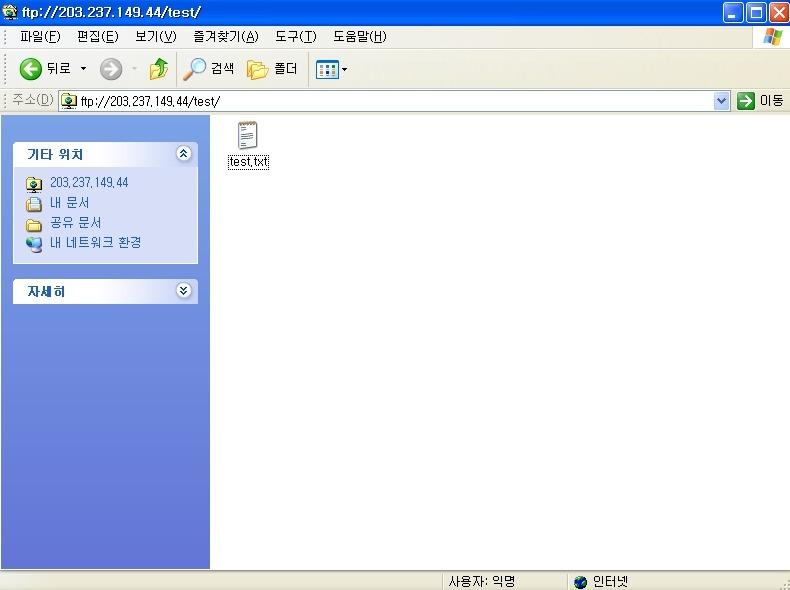
Task: Click the 이동 Go button
Action: tap(760, 101)
